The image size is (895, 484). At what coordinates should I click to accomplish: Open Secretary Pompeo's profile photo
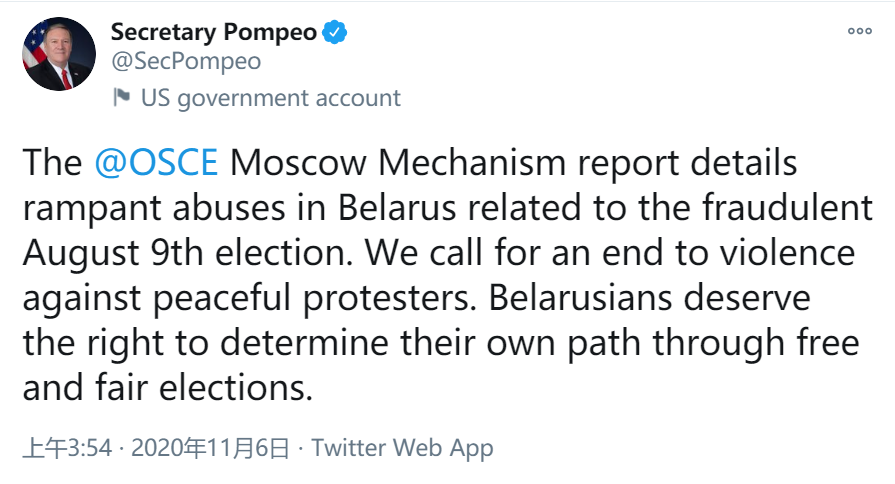click(58, 54)
